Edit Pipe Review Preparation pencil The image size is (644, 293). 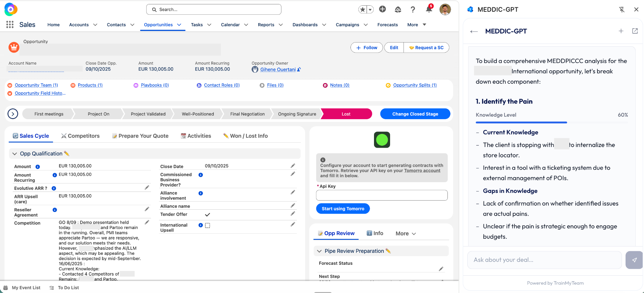[388, 251]
